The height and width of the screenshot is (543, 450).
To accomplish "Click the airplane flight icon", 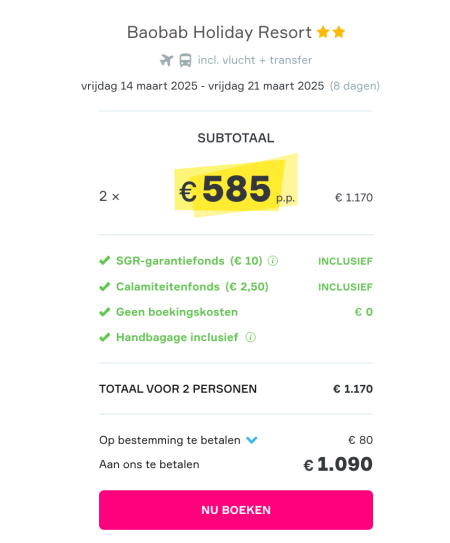I will click(167, 60).
